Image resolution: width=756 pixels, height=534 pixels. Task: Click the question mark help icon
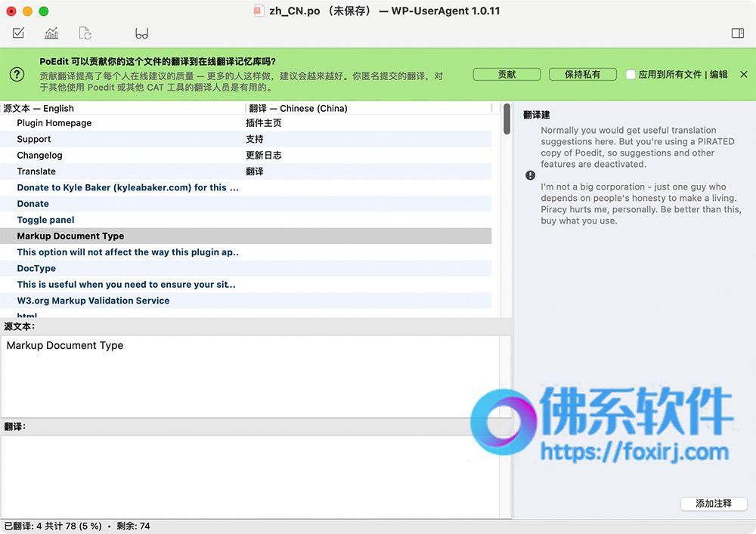17,74
